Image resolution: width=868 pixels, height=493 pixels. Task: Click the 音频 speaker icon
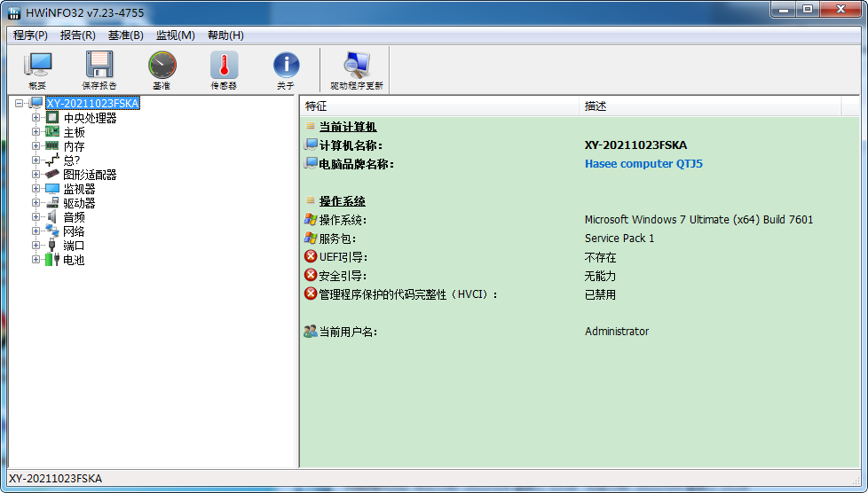tap(52, 217)
